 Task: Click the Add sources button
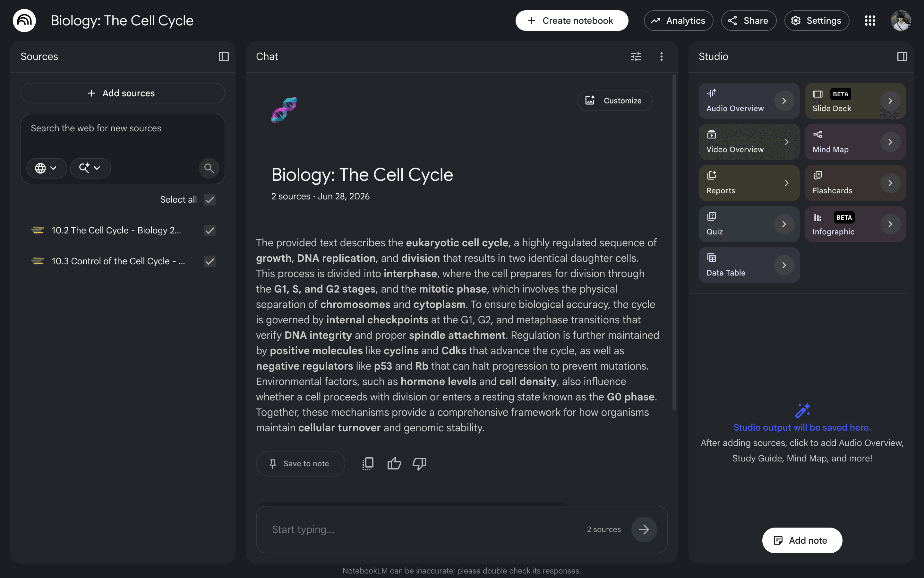tap(123, 93)
